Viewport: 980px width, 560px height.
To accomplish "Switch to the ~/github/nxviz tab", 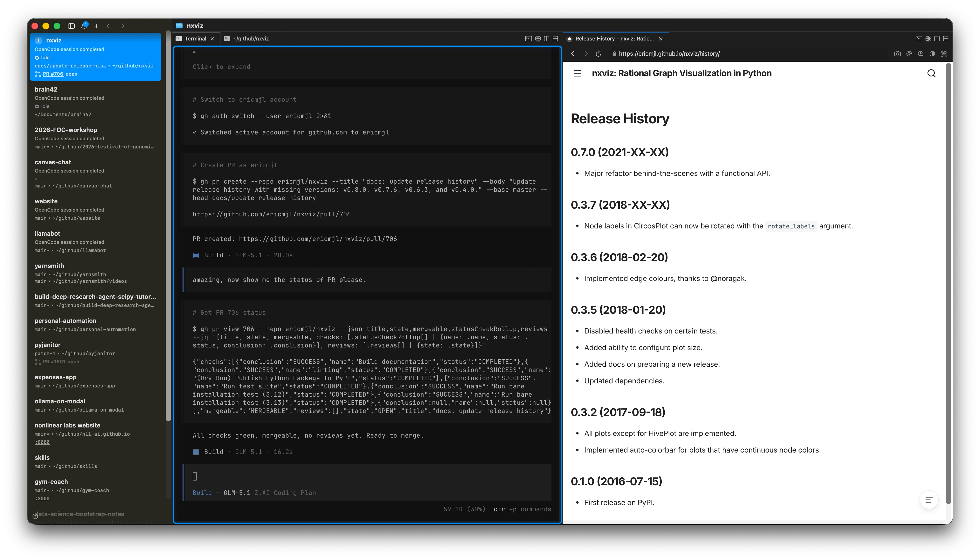I will click(x=251, y=39).
